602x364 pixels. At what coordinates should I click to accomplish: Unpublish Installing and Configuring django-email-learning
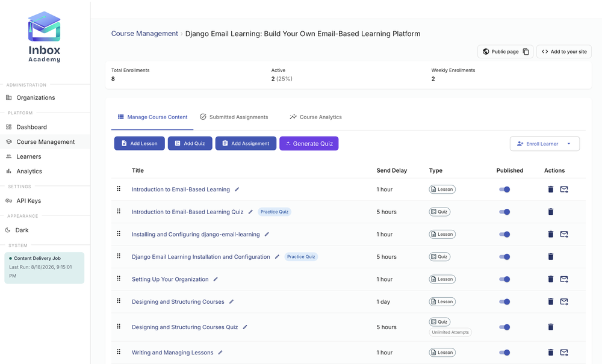tap(504, 234)
